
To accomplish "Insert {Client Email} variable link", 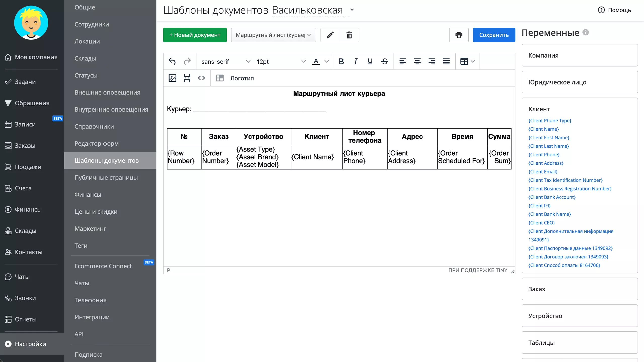I will point(543,172).
